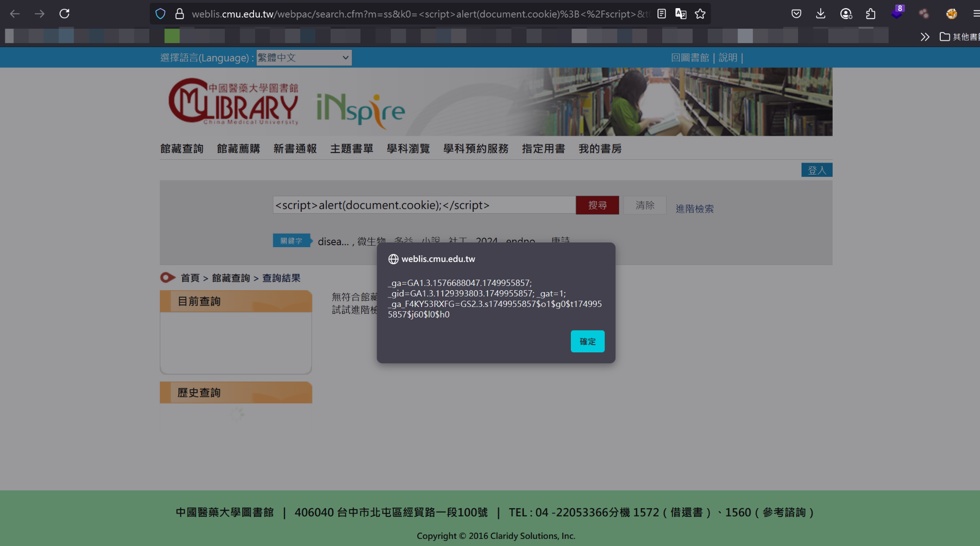This screenshot has width=980, height=546.
Task: Click the CMU Library logo
Action: [234, 101]
